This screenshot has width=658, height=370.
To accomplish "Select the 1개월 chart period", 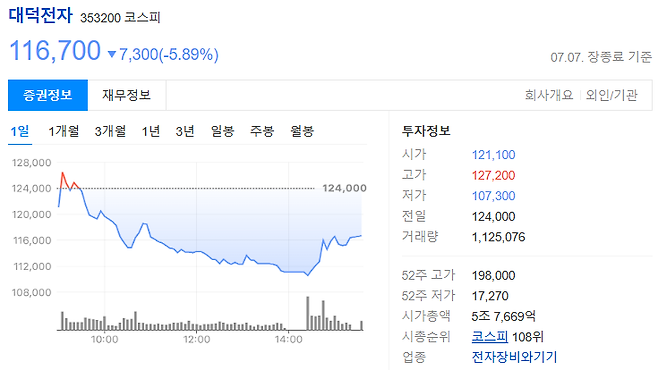I will click(63, 132).
